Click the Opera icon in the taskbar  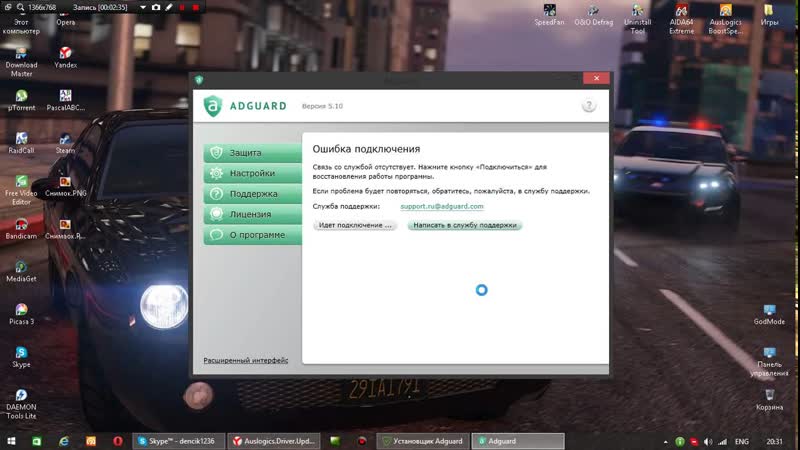click(117, 441)
